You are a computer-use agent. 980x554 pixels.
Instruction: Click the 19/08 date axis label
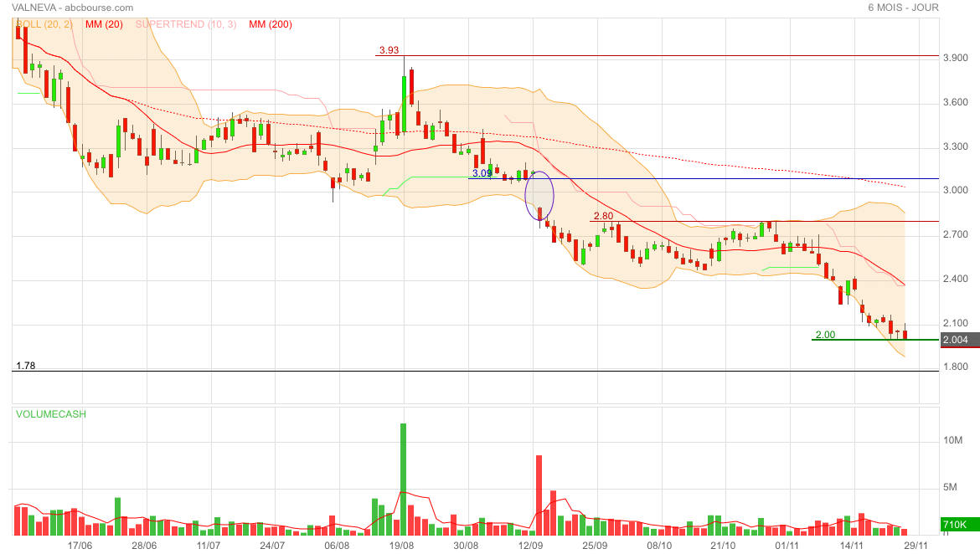(402, 546)
